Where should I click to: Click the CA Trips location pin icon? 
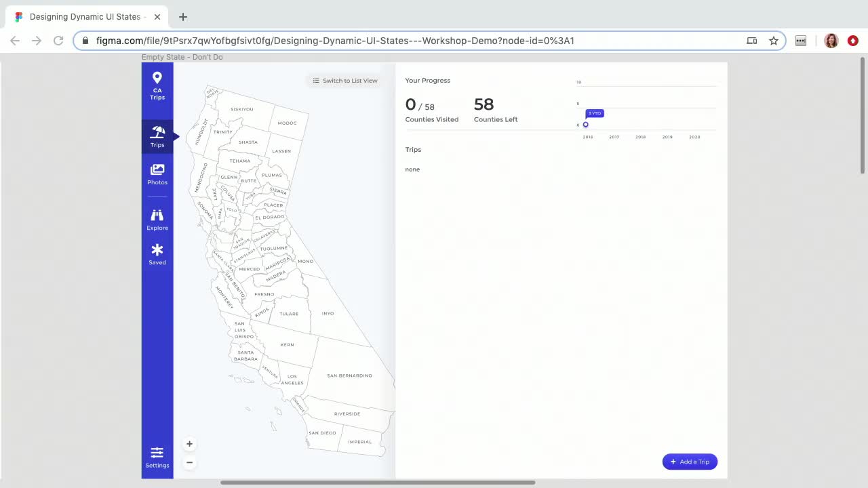coord(157,78)
